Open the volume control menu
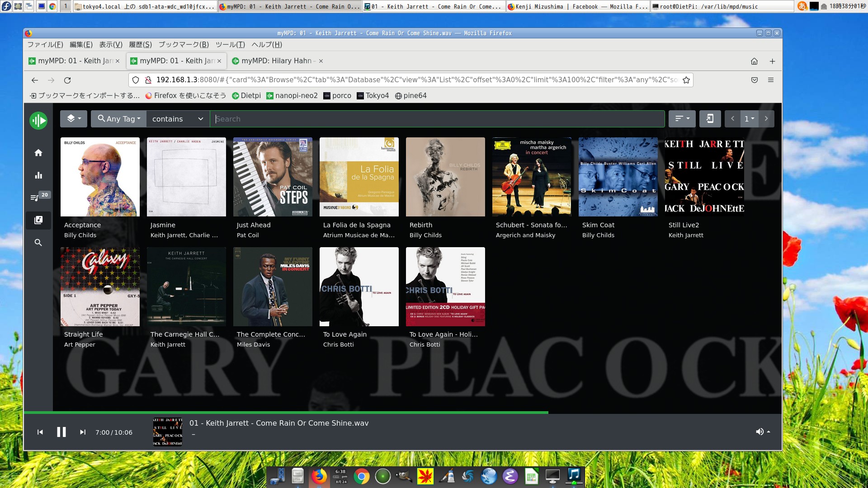 click(762, 432)
